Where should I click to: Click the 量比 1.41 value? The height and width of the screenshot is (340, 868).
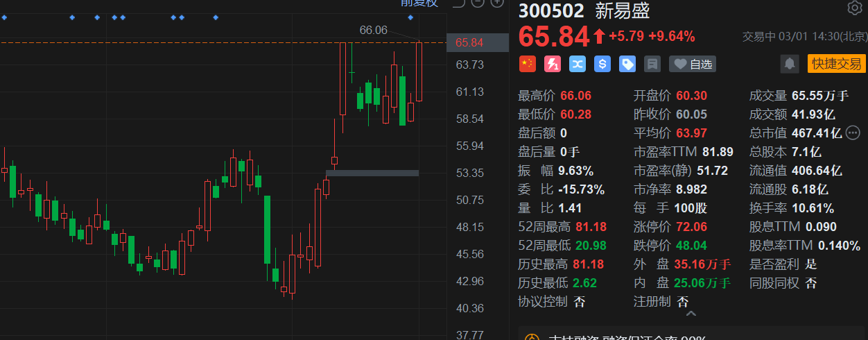(x=570, y=207)
